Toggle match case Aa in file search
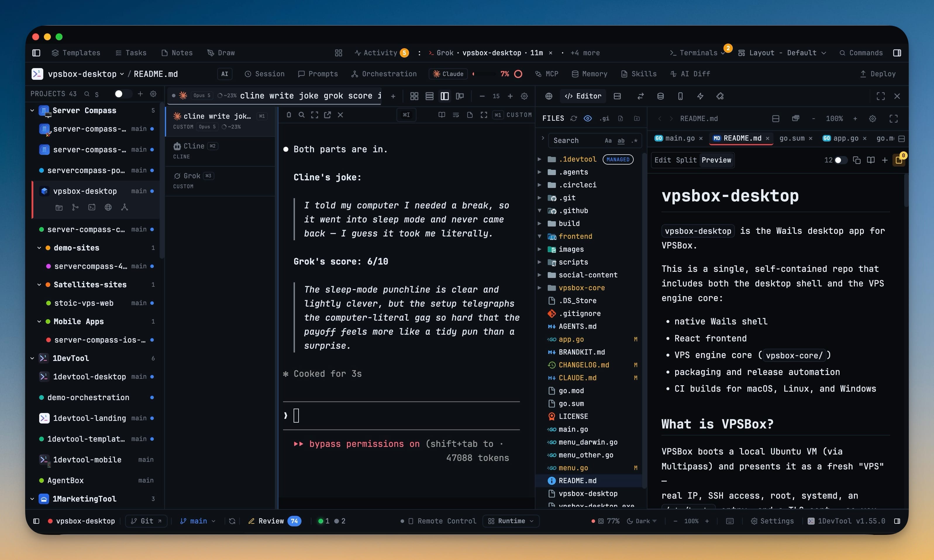Viewport: 934px width, 560px height. coord(608,140)
